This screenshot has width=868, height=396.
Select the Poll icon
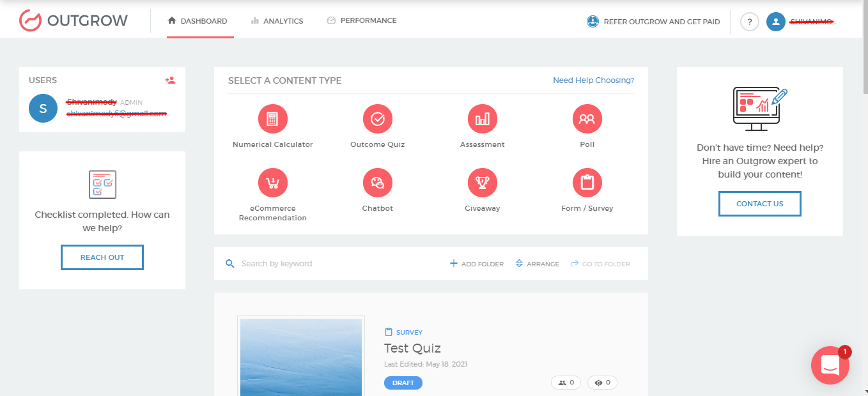pyautogui.click(x=587, y=119)
